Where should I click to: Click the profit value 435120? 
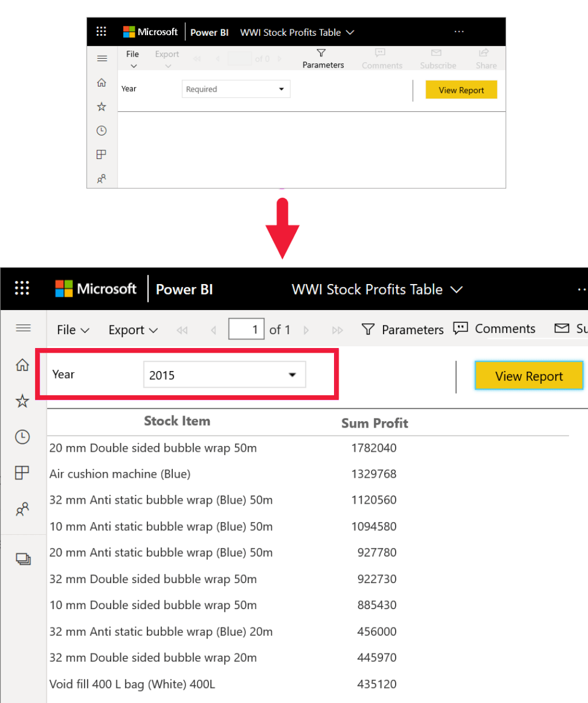[x=377, y=684]
